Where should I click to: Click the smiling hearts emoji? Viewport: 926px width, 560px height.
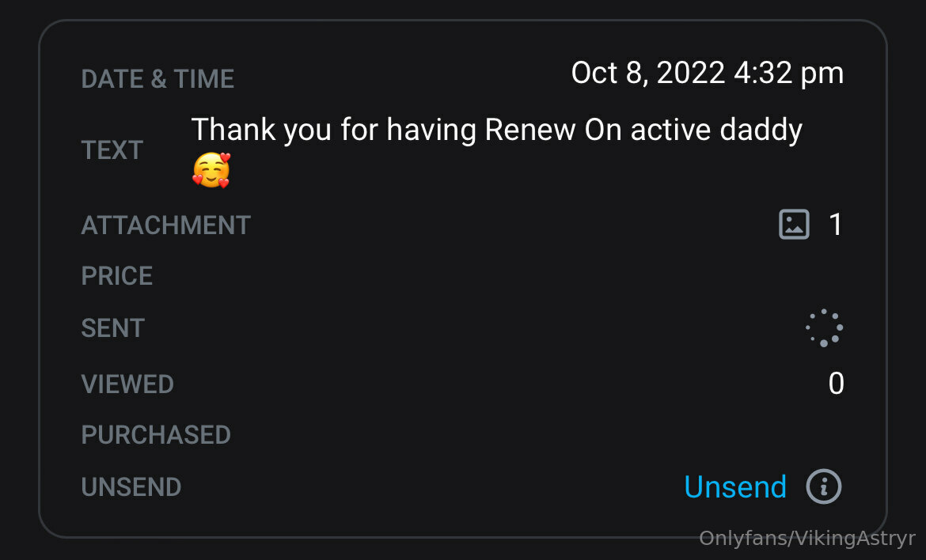(211, 171)
